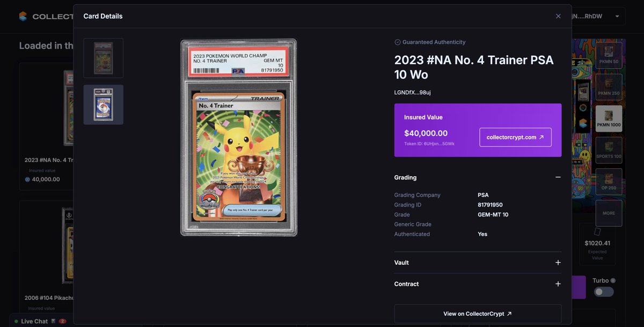Click Token ID 6UHjxn...5GWk text
644x327 pixels.
(429, 144)
